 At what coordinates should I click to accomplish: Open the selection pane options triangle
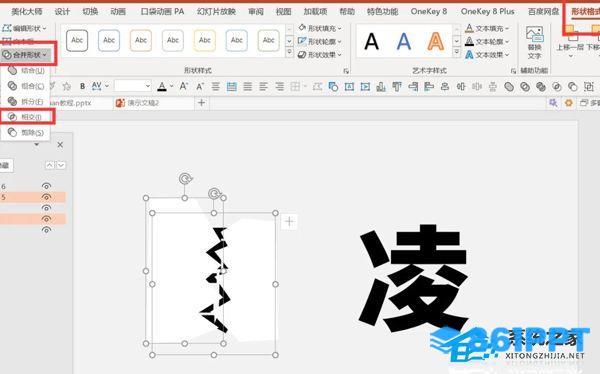click(37, 145)
